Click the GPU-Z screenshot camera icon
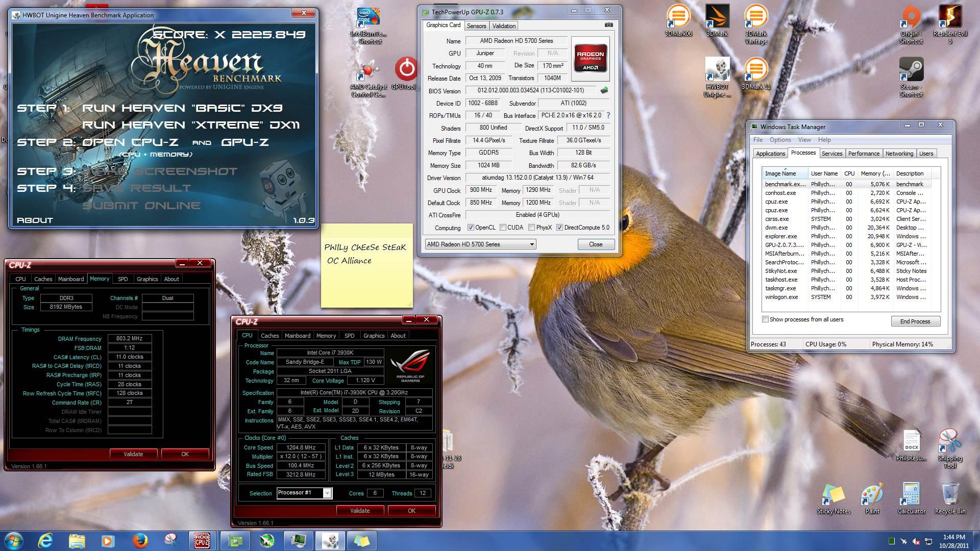 (609, 24)
